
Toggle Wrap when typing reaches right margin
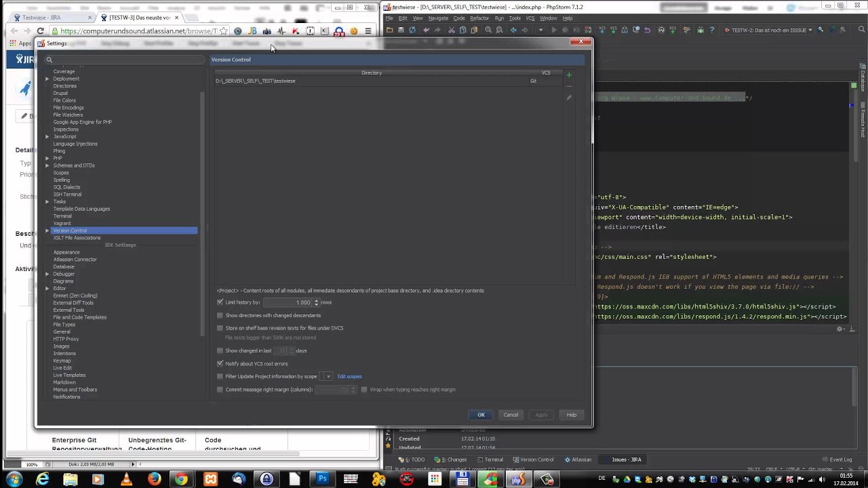364,390
